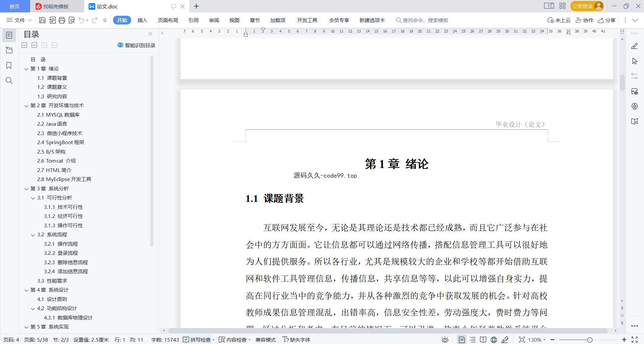644x344 pixels.
Task: Open the search sidebar magnifier icon
Action: (9, 80)
